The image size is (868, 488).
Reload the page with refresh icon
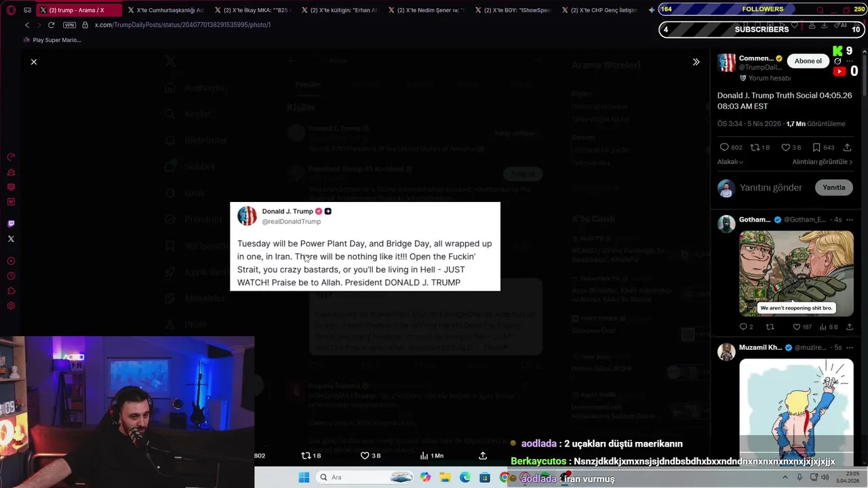coord(51,25)
